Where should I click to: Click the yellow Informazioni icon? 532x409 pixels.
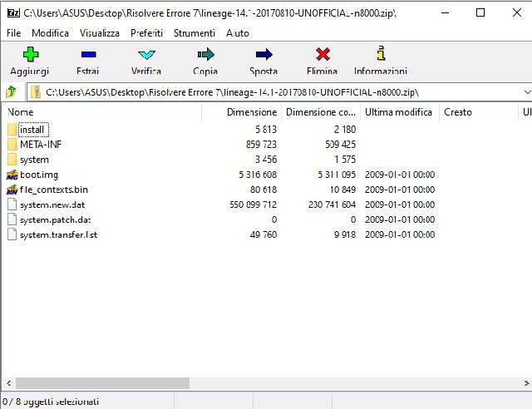[x=381, y=53]
